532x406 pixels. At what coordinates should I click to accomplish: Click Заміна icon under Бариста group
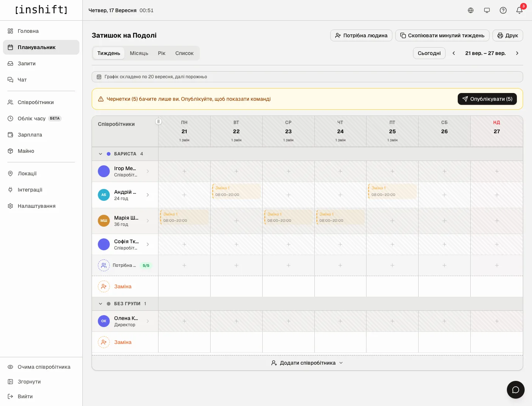tap(104, 286)
